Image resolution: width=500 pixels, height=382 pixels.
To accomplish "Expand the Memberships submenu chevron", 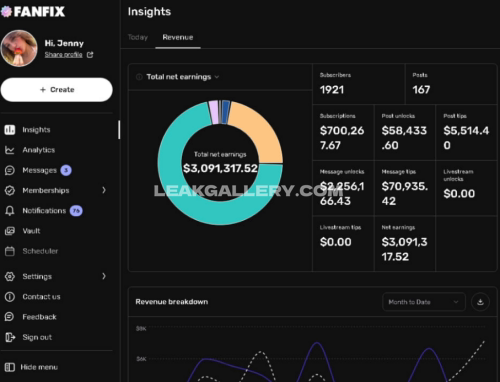I will (x=104, y=190).
